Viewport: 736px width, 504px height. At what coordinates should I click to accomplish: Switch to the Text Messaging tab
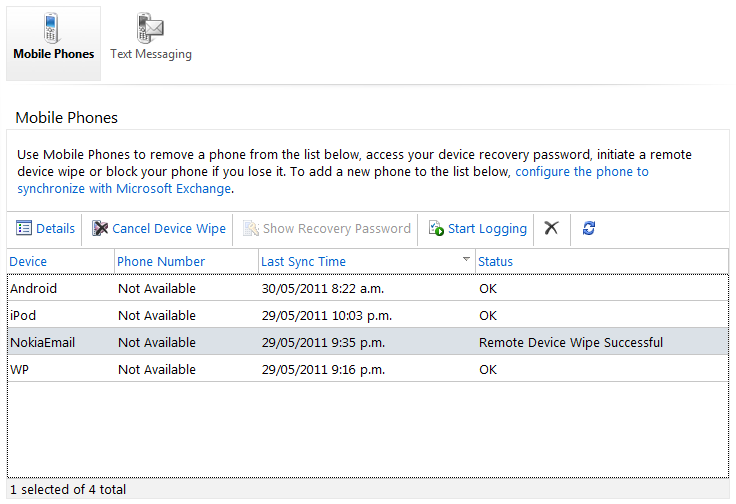[151, 42]
